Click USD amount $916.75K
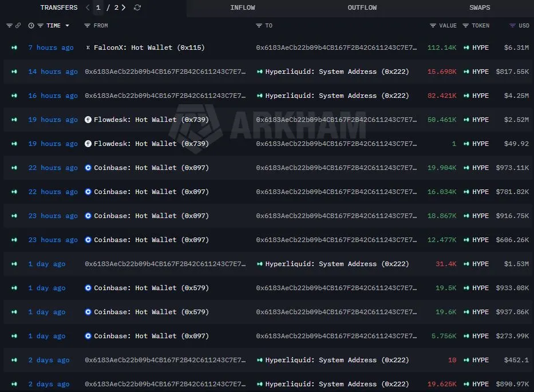Screen dimensions: 534x392 pyautogui.click(x=512, y=216)
